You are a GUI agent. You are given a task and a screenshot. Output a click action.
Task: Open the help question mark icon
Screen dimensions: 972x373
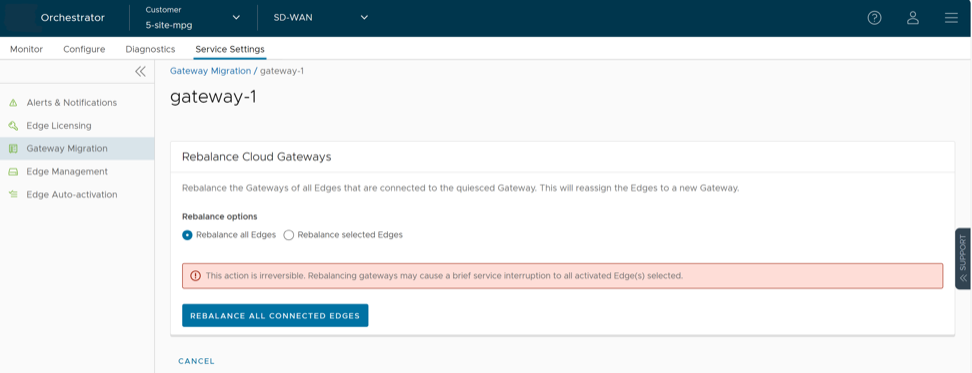pos(874,18)
